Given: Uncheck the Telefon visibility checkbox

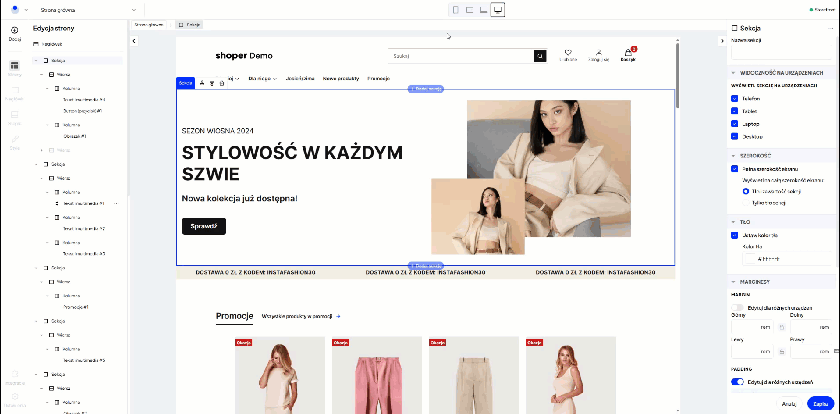Looking at the screenshot, I should pyautogui.click(x=735, y=98).
